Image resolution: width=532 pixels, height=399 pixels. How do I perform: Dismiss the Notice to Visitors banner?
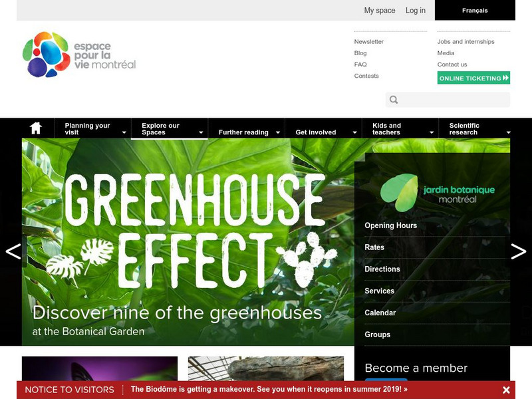pyautogui.click(x=506, y=389)
